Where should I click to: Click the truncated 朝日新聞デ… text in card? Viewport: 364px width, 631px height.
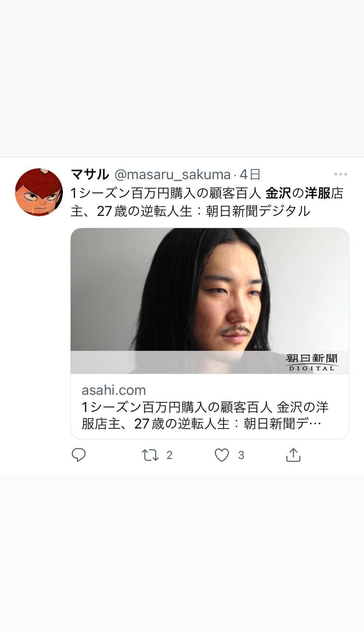(x=282, y=424)
